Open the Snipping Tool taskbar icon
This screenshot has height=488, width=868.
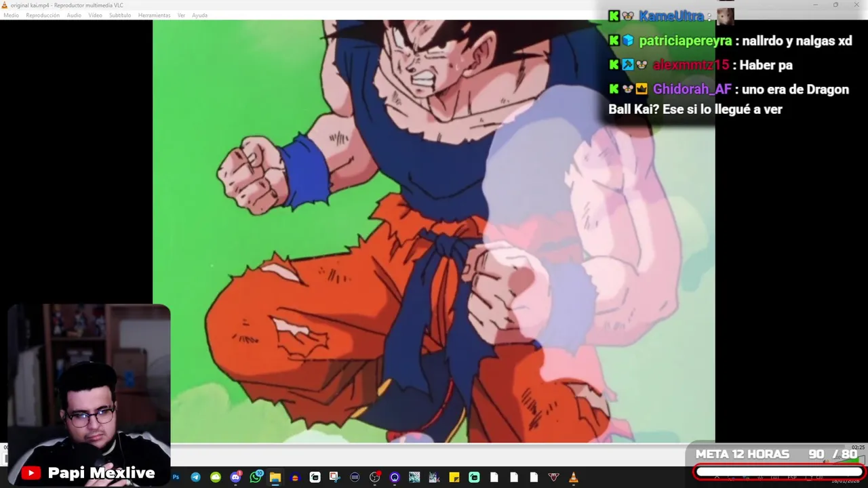coord(334,477)
